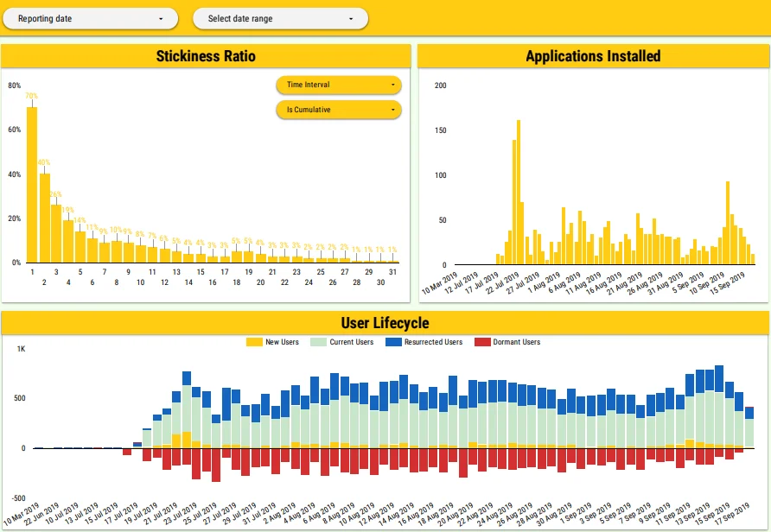
Task: Click the 80% axis label in Stickiness Ratio
Action: [14, 85]
